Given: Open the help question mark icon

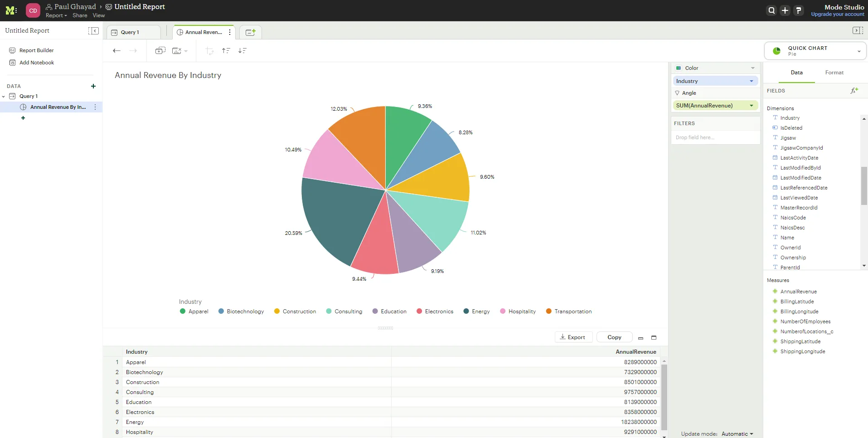Looking at the screenshot, I should point(799,10).
